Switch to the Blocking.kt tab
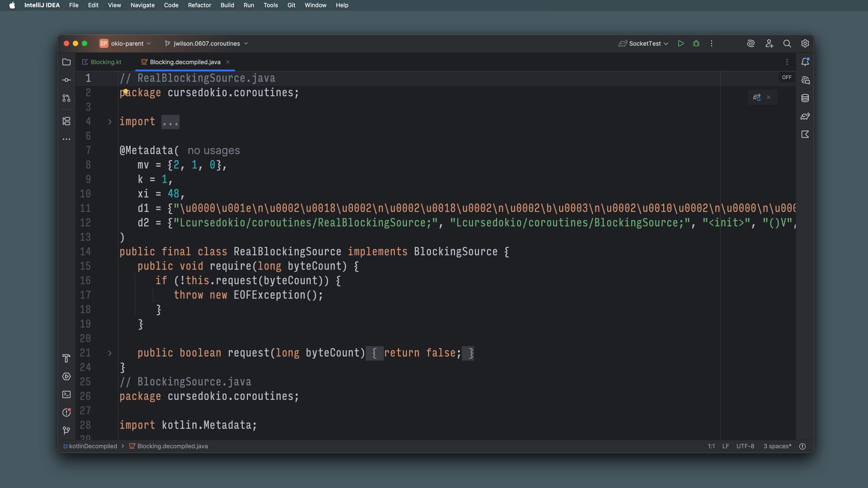The width and height of the screenshot is (868, 488). click(102, 62)
